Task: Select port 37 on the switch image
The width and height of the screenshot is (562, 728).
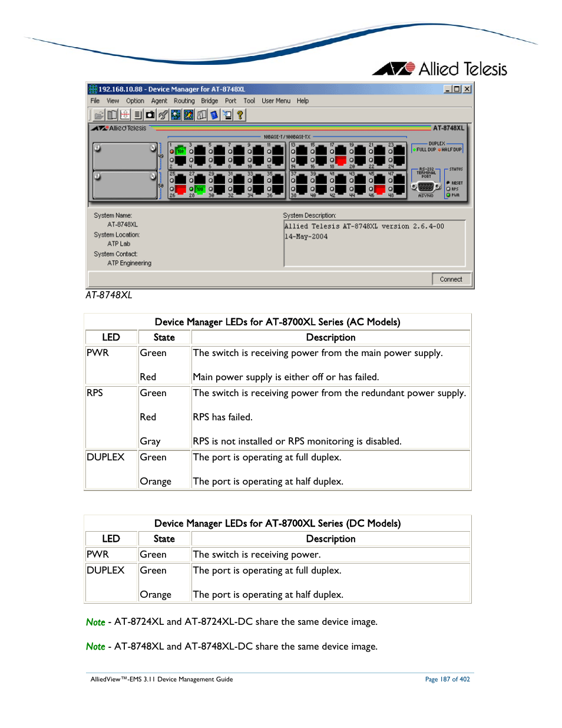Action: 302,180
